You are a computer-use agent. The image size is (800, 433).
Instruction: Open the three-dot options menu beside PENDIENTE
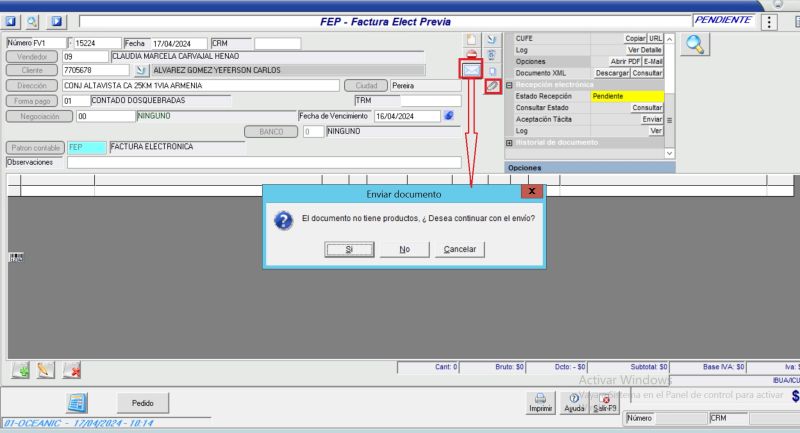pyautogui.click(x=770, y=21)
